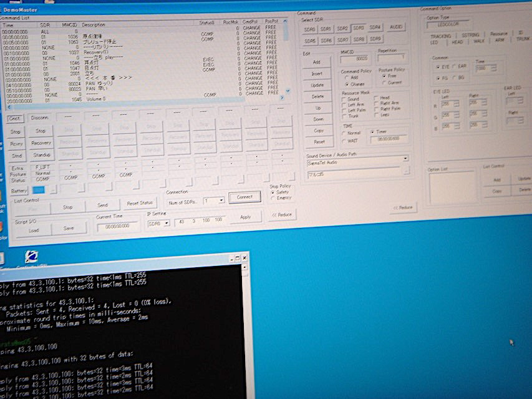Enable the Head resource mask checkbox
The height and width of the screenshot is (399, 532).
click(x=382, y=98)
